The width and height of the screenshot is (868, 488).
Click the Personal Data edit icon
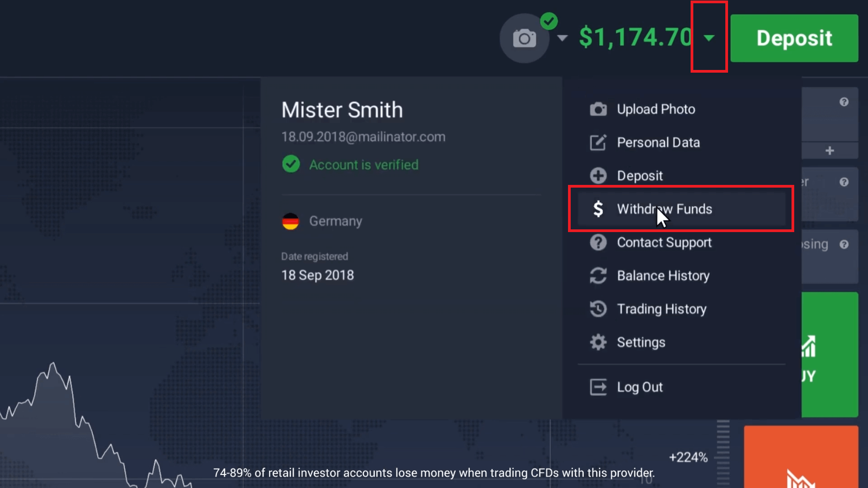pyautogui.click(x=598, y=143)
